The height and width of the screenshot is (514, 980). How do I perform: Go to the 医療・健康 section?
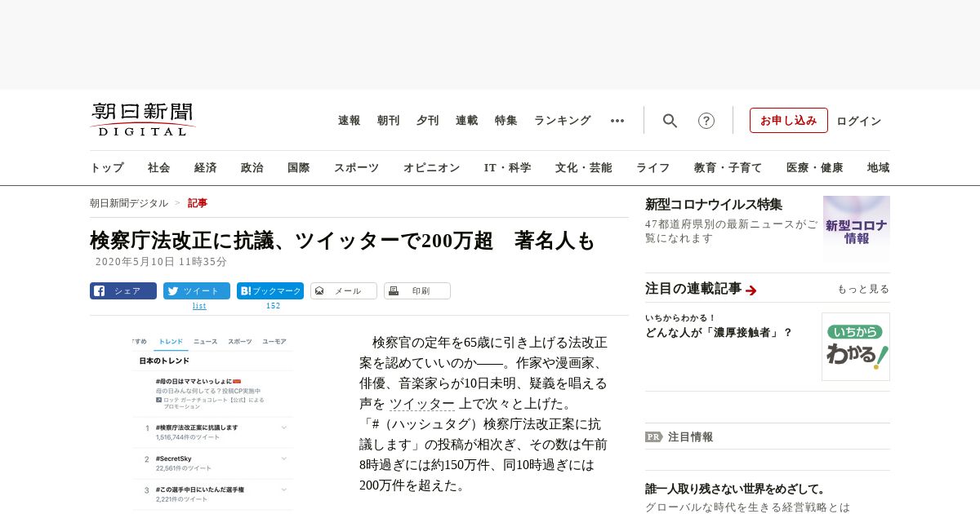815,168
